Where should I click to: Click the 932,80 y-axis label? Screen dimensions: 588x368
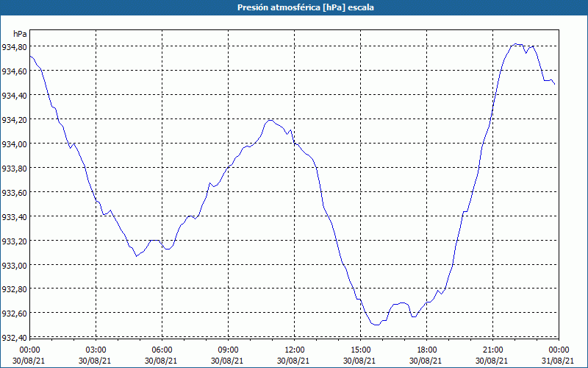[x=14, y=289]
